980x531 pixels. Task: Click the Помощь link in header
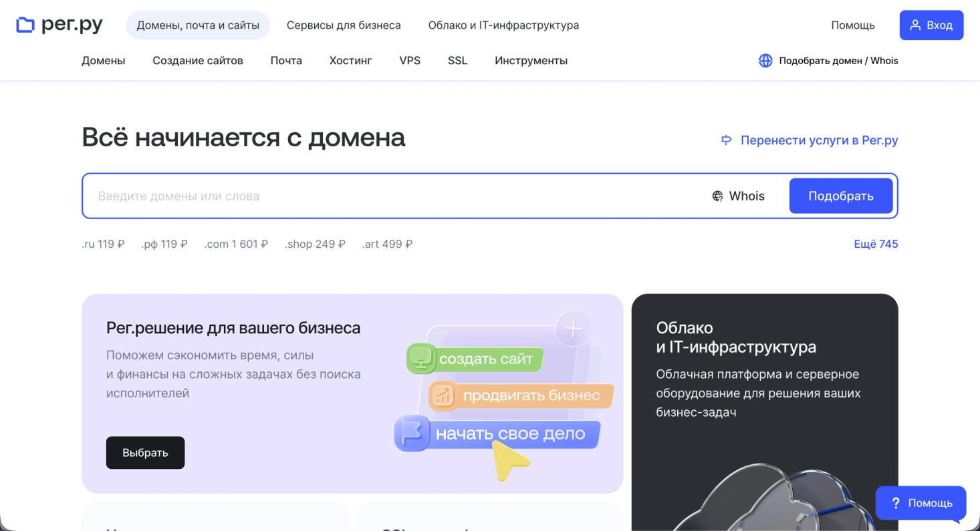point(853,25)
